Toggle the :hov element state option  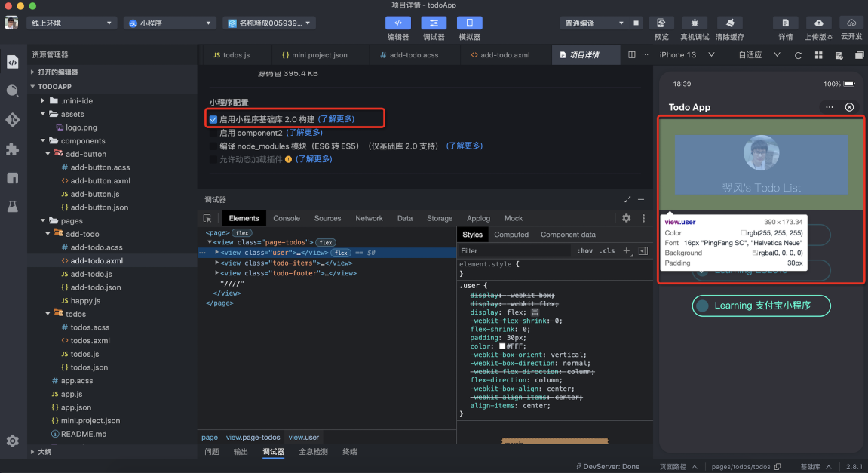click(x=585, y=251)
